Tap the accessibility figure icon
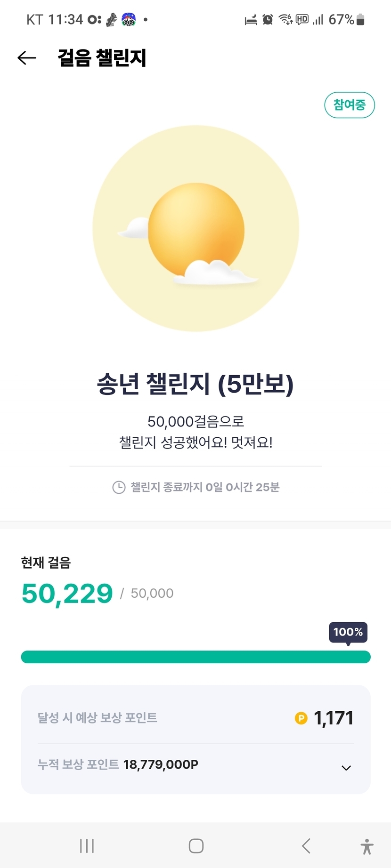 point(367,846)
